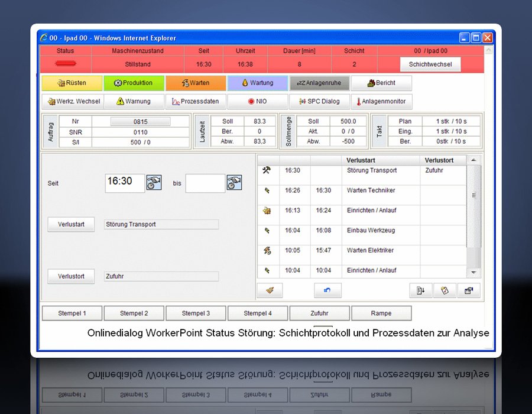Screen dimensions: 532x414
Task: Choose the Wartung state button
Action: pyautogui.click(x=258, y=83)
